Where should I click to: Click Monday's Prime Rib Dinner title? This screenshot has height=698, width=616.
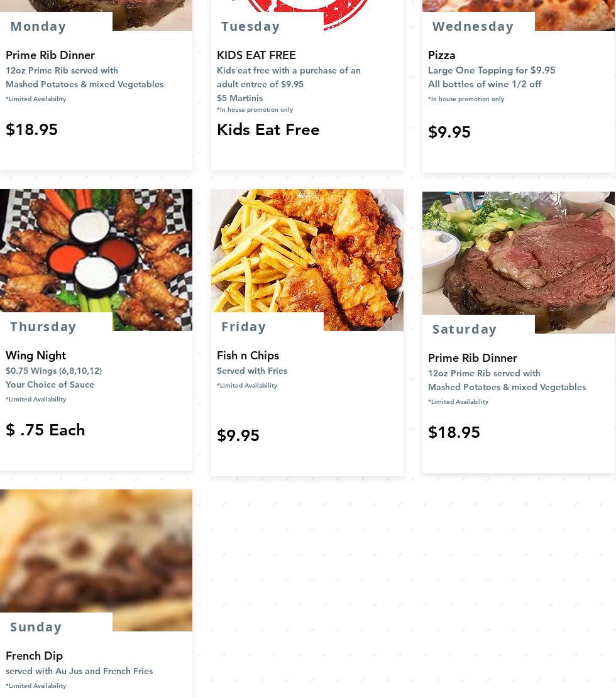click(x=50, y=55)
